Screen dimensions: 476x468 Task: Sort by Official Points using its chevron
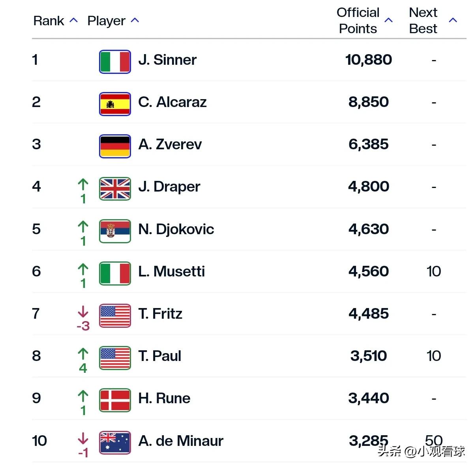[388, 20]
